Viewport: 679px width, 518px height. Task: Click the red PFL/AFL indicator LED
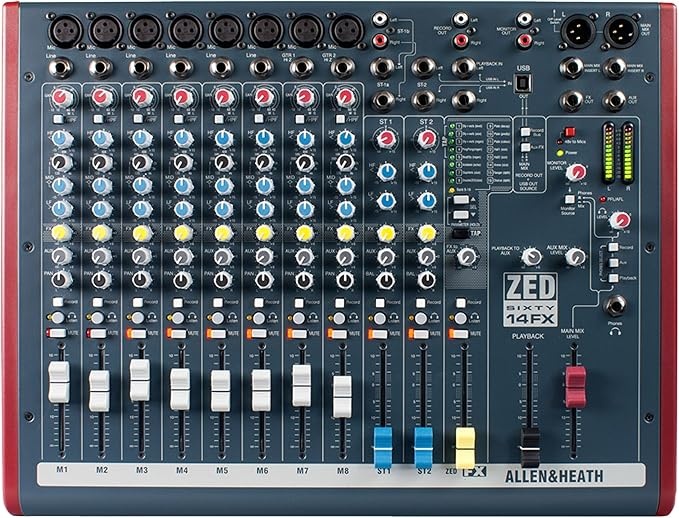point(602,199)
